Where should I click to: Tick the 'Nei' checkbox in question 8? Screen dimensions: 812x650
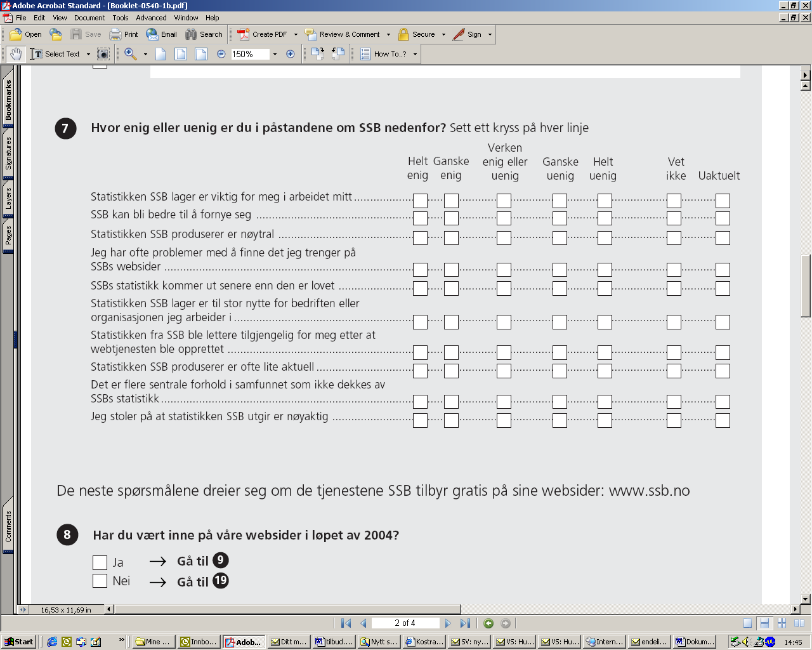click(100, 581)
